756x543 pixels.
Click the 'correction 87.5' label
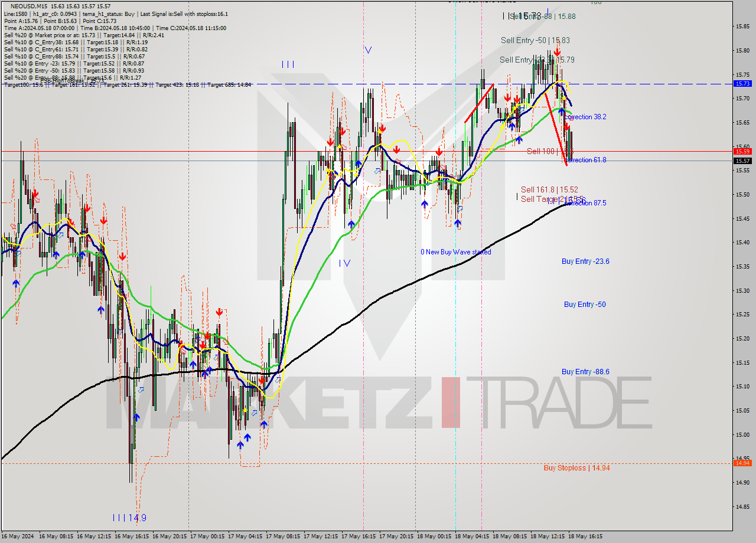[586, 203]
